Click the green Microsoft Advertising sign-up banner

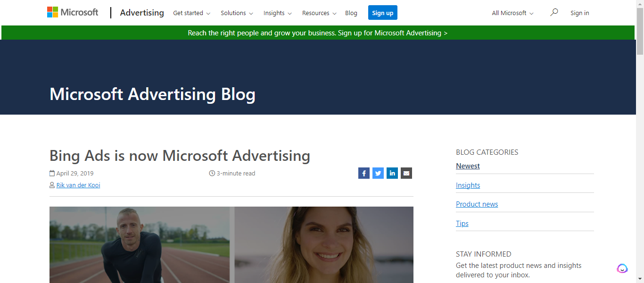pyautogui.click(x=318, y=33)
